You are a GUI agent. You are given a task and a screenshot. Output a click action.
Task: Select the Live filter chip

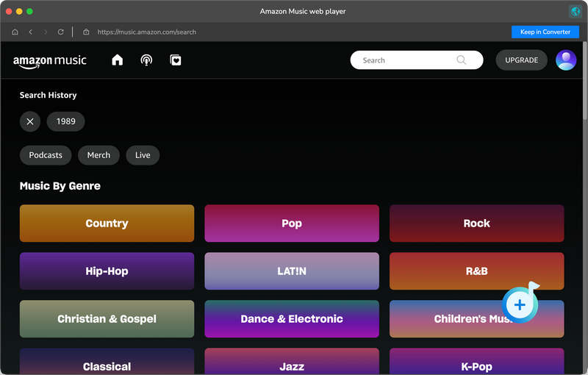143,155
